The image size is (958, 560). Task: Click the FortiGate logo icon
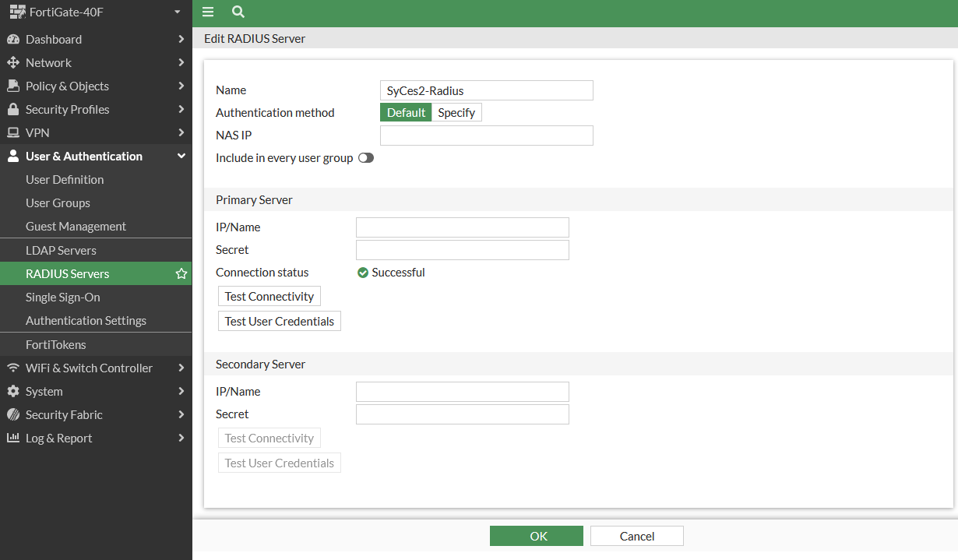pyautogui.click(x=17, y=12)
